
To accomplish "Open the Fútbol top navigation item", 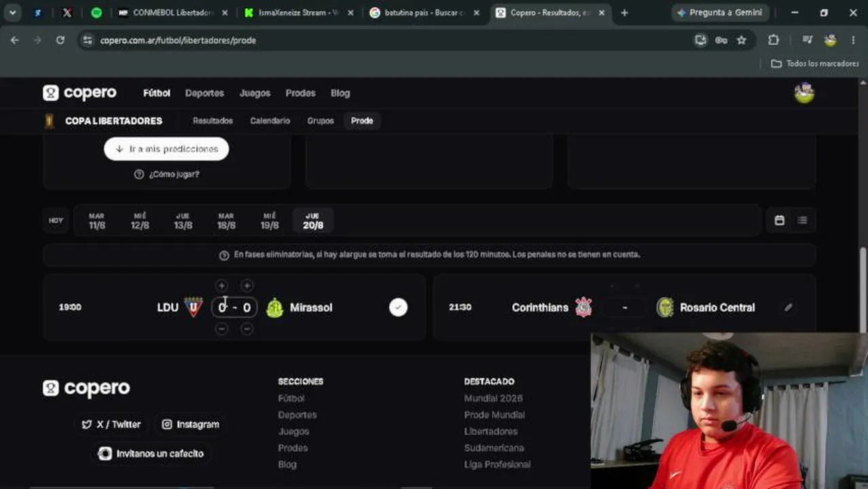I will coord(157,93).
